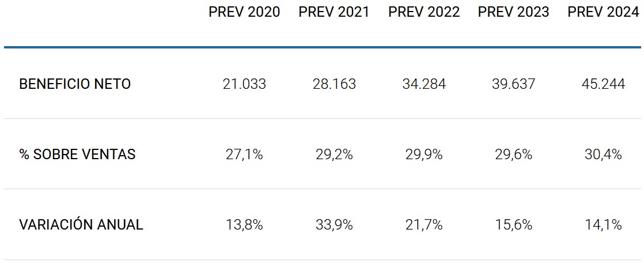Click the 29,2% sales percentage cell
The width and height of the screenshot is (644, 263).
334,155
